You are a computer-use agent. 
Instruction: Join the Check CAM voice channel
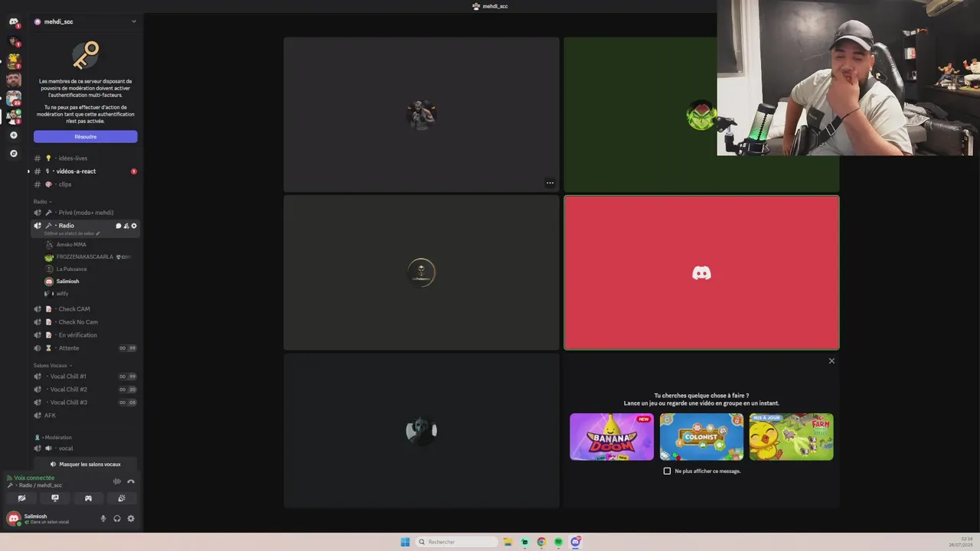point(85,309)
